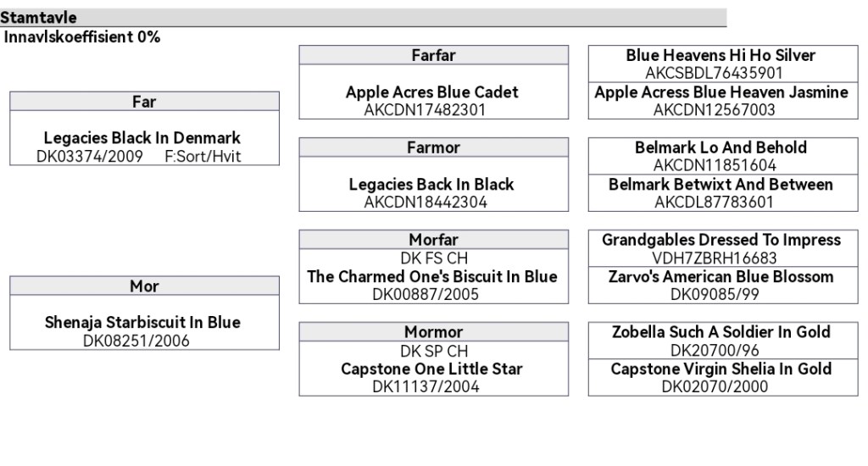The width and height of the screenshot is (868, 466).
Task: Open Grandgables Dressed To Impress
Action: [720, 240]
